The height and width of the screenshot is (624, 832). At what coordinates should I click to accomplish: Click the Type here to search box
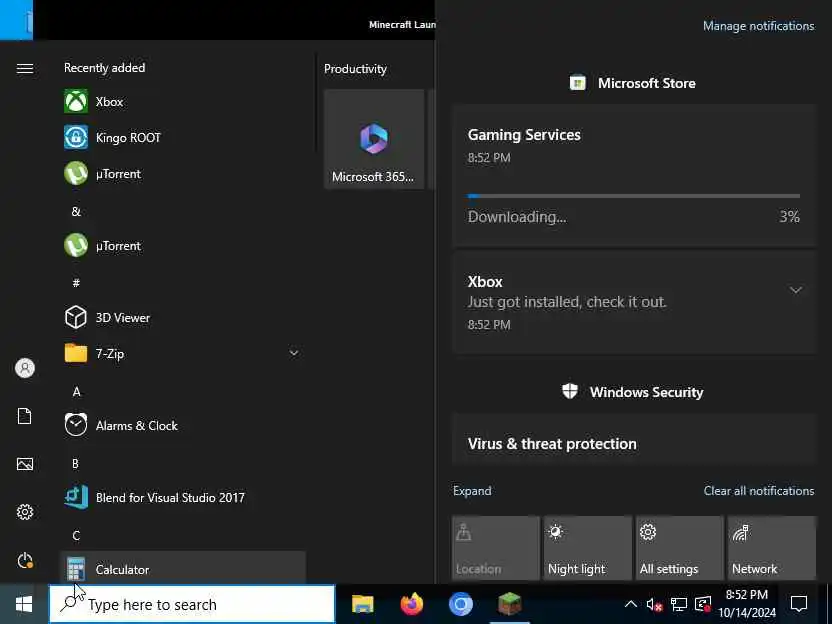click(192, 604)
